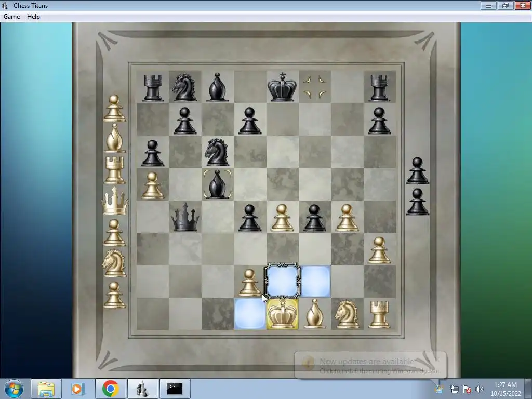Screen dimensions: 532x399
Task: Move the king to highlighted square d1
Action: [250, 314]
